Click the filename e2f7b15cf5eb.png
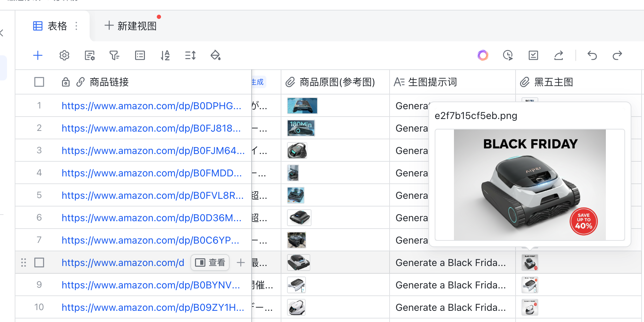 [476, 116]
